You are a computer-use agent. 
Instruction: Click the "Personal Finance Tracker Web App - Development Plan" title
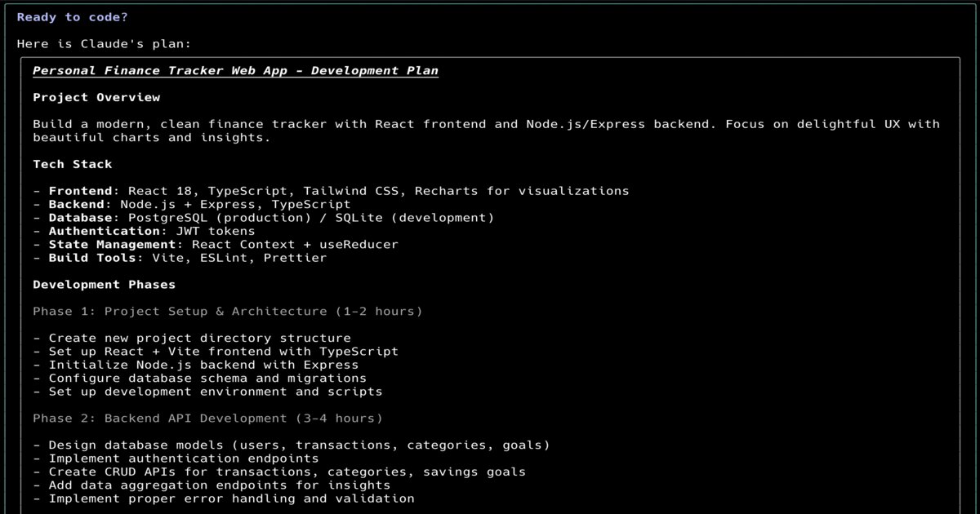click(235, 71)
